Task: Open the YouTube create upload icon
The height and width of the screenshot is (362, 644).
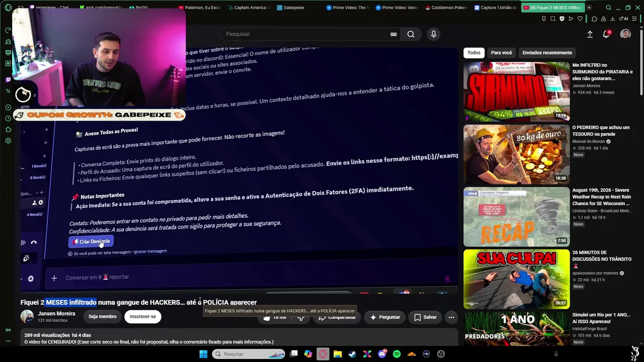Action: pos(590,34)
